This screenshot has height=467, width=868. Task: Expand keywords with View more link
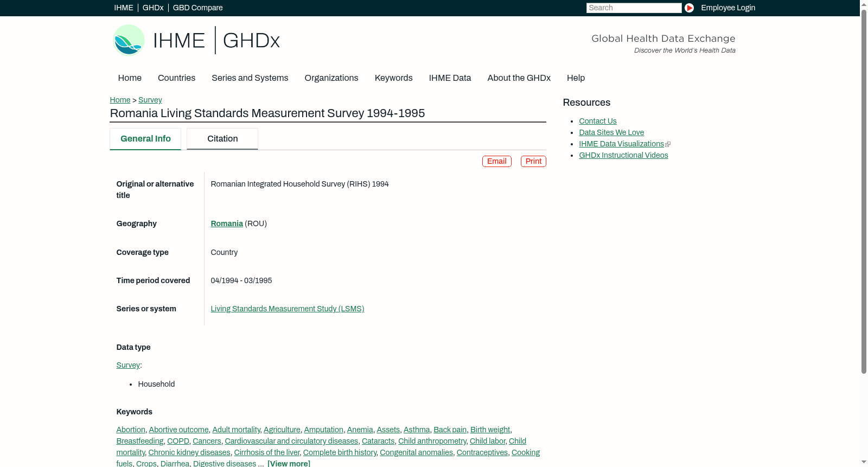coord(289,464)
